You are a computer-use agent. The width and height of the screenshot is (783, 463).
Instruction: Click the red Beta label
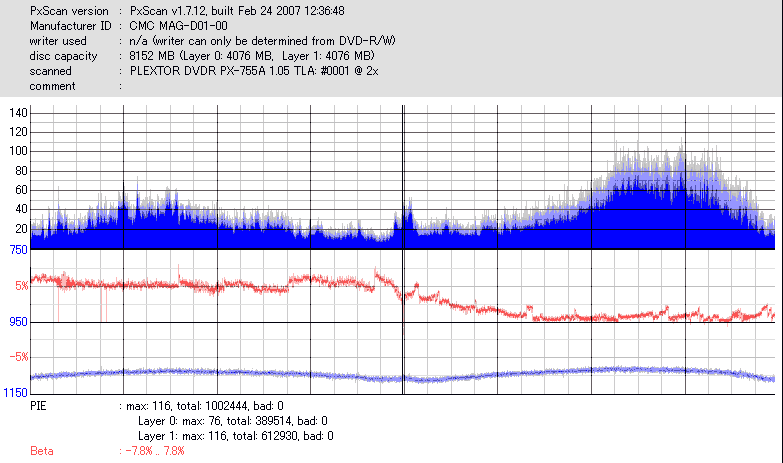42,451
